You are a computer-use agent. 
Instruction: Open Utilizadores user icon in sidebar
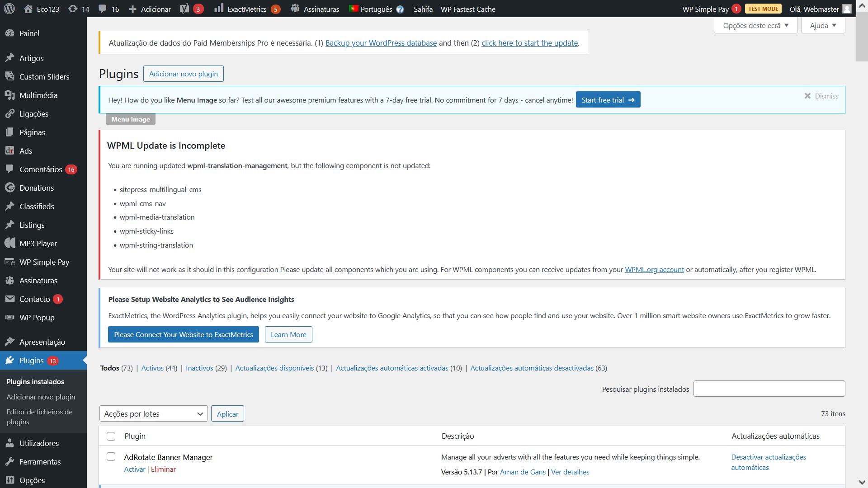[10, 443]
